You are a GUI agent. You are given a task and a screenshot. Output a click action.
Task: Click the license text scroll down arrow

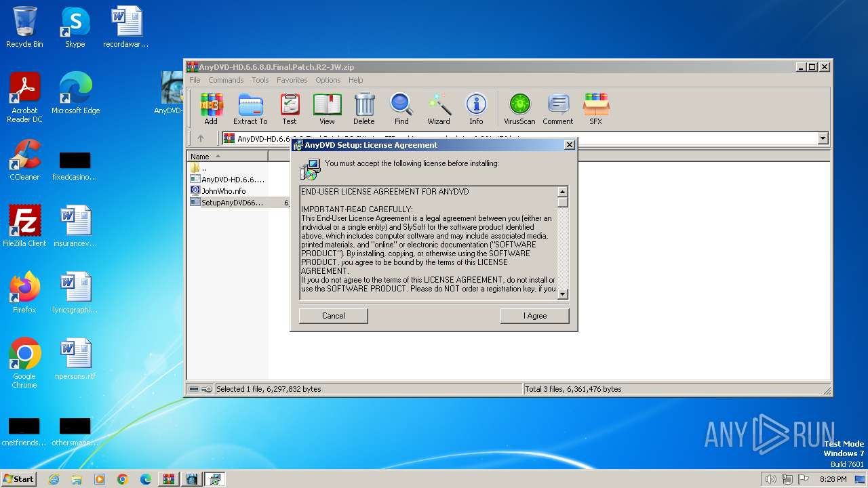(x=562, y=294)
